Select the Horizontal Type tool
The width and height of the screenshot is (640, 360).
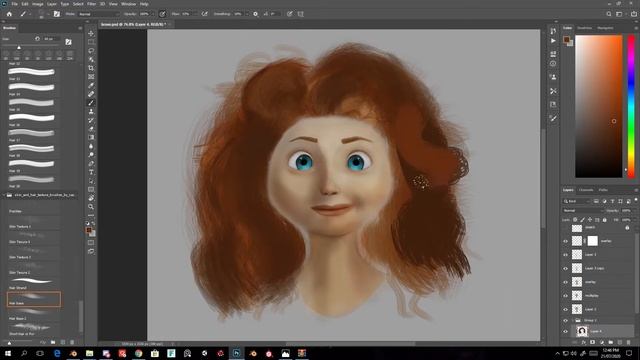coord(91,172)
